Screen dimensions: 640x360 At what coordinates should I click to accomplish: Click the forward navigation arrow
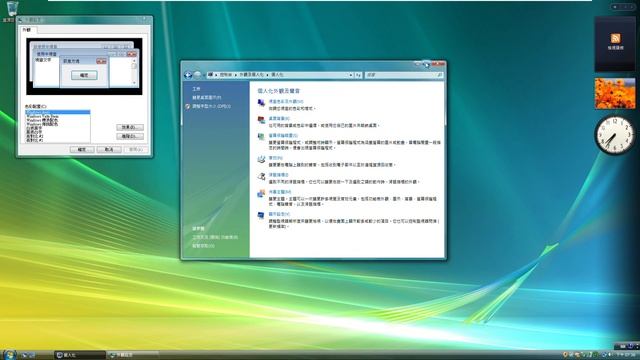click(198, 75)
